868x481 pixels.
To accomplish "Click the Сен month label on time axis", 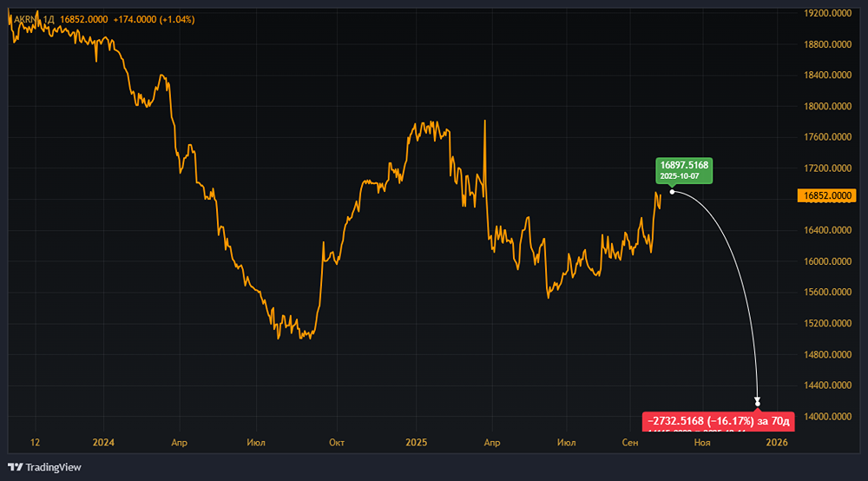I will (x=630, y=442).
